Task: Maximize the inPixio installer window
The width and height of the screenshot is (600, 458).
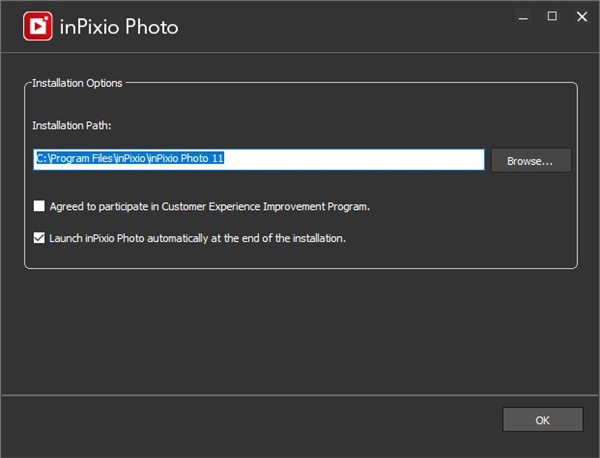Action: point(551,16)
